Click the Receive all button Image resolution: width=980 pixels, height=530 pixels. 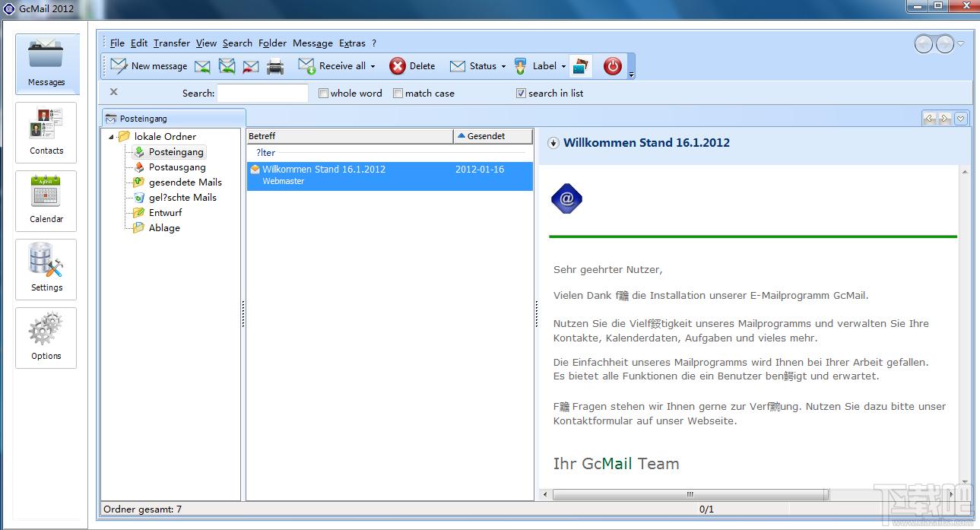click(331, 66)
